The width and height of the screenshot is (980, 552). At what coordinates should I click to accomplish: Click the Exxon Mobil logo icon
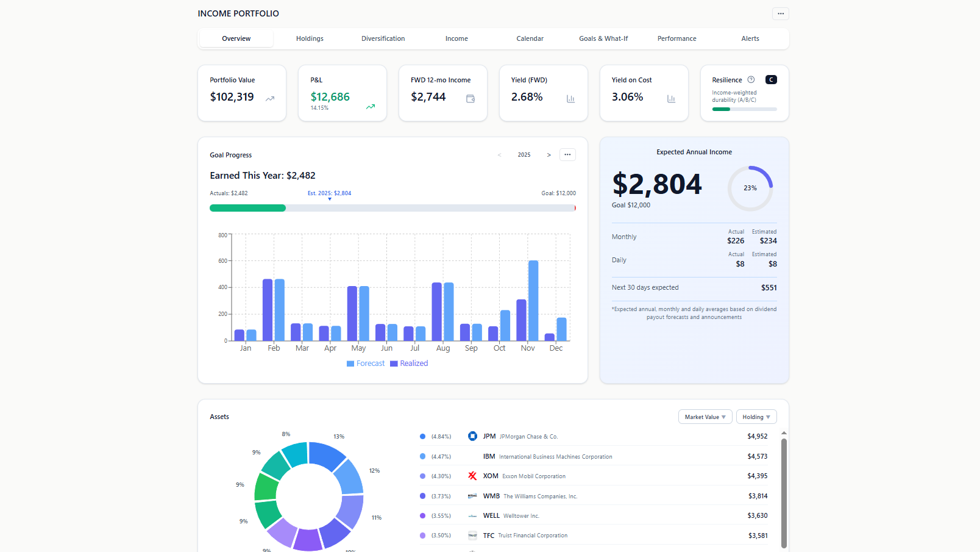[x=472, y=476]
